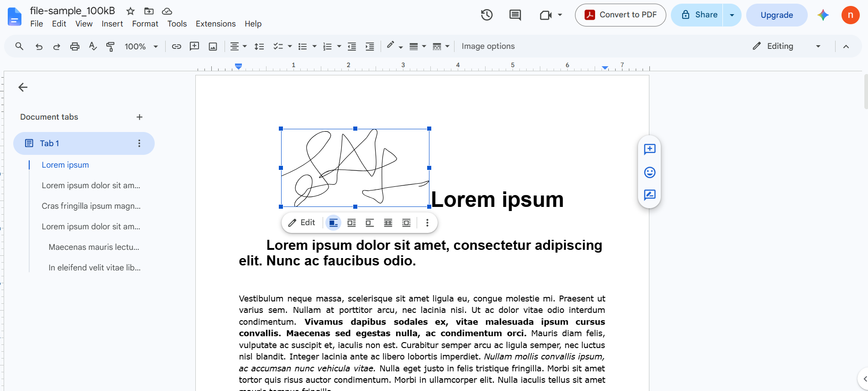Click Edit on the image toolbar
Viewport: 868px width, 391px height.
click(x=302, y=223)
